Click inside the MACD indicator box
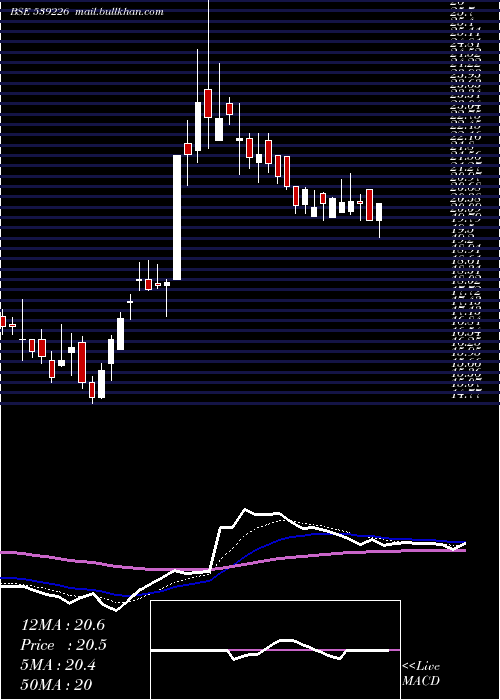Screen dimensions: 500x700 click(275, 650)
